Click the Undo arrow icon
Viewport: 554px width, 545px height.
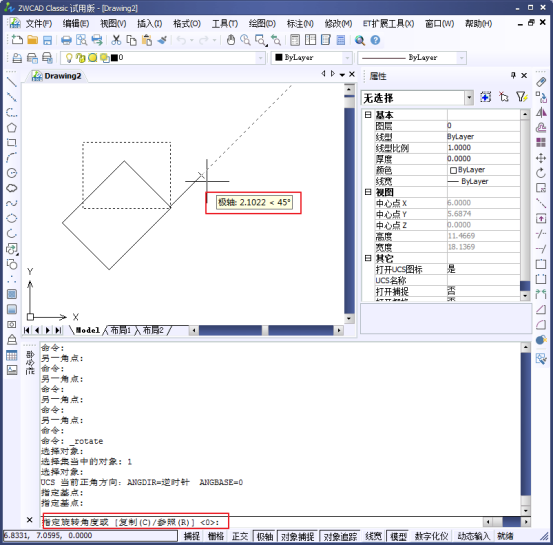[x=181, y=40]
